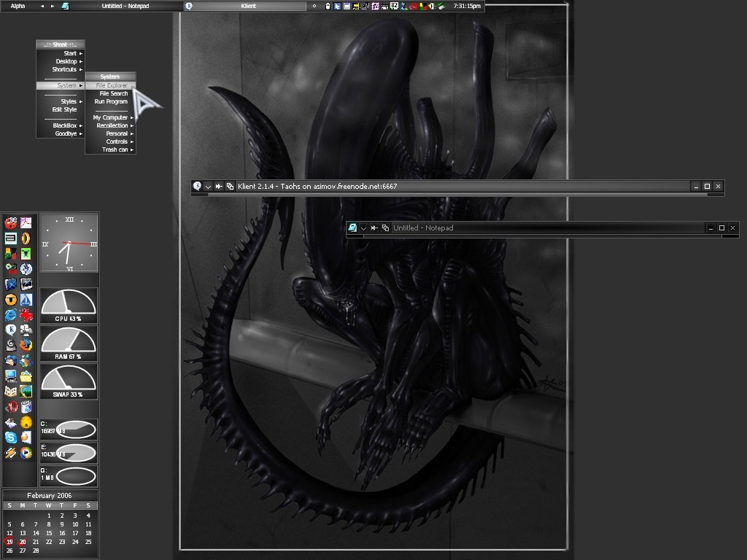Go to next workspace with right arrow
Viewport: 747px width, 560px height.
53,6
